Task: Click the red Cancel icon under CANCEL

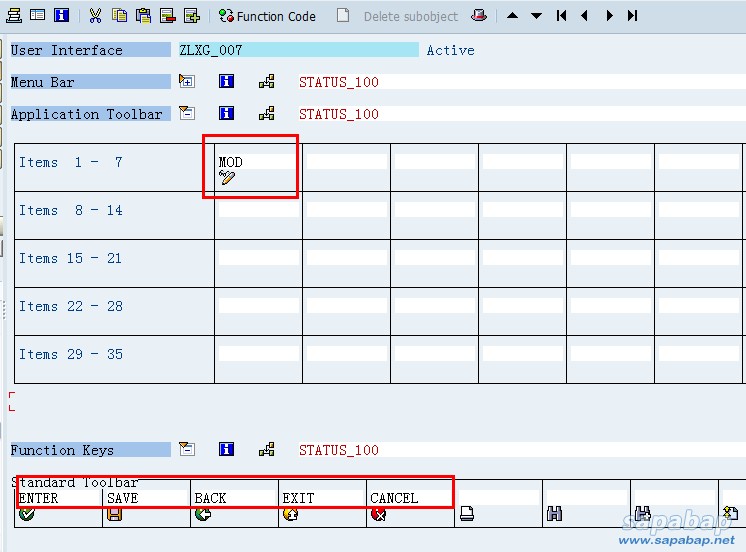Action: coord(378,515)
